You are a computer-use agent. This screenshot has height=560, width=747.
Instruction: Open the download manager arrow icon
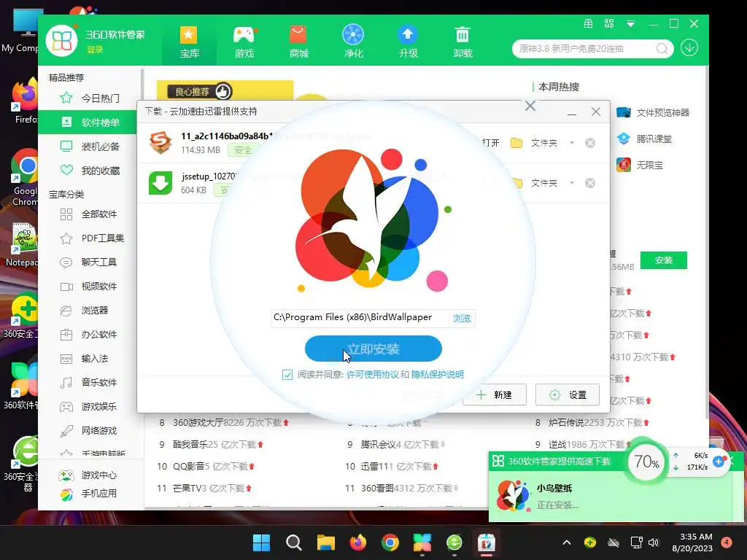pos(689,47)
